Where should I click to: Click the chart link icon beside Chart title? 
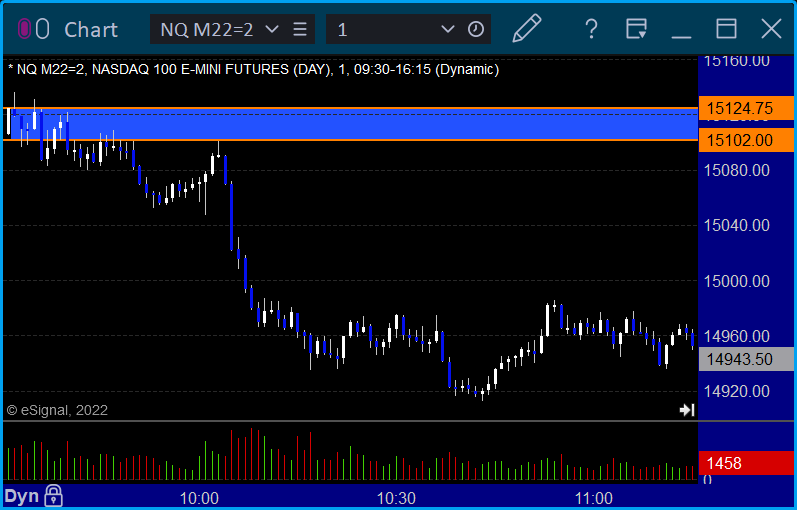coord(34,29)
